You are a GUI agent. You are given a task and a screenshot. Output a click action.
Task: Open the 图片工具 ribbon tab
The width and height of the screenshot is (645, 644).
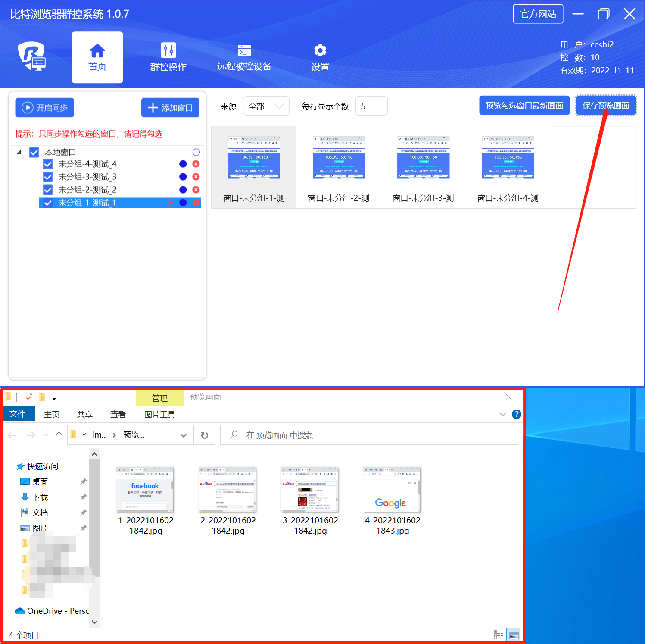(159, 414)
